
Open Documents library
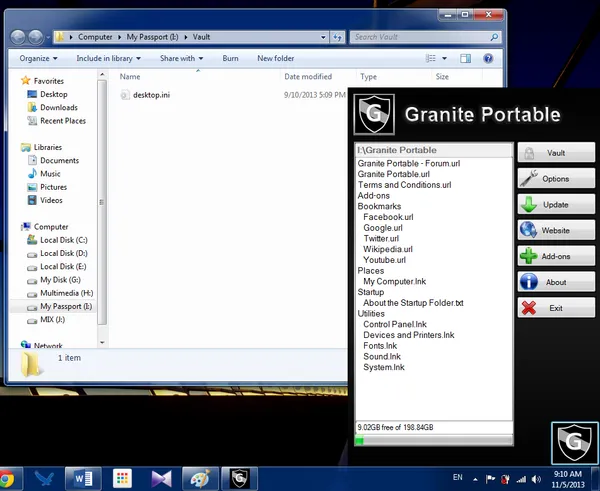coord(59,160)
